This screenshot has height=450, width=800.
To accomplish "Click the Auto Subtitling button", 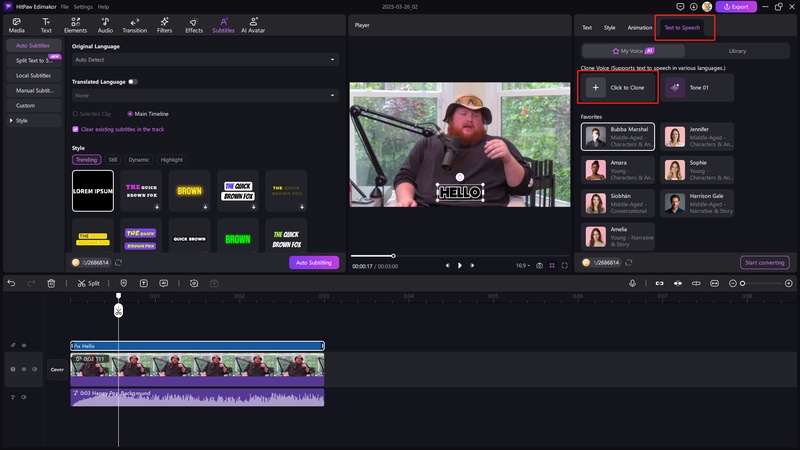I will [x=314, y=262].
